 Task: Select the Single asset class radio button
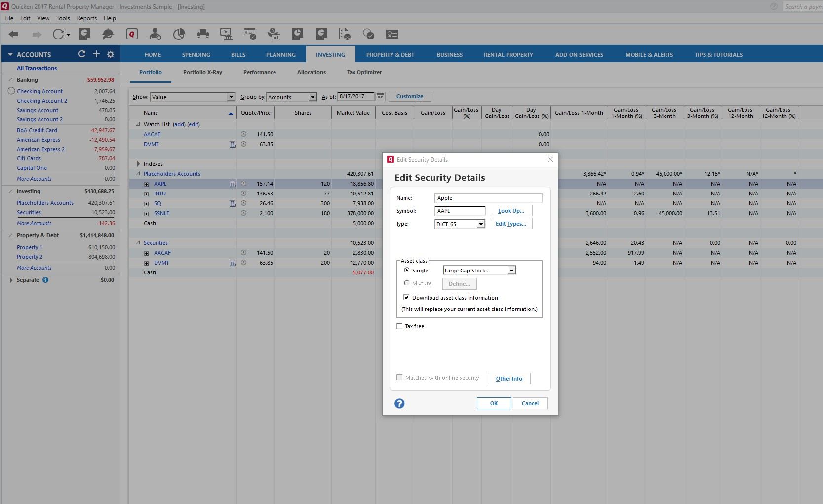[x=406, y=271]
